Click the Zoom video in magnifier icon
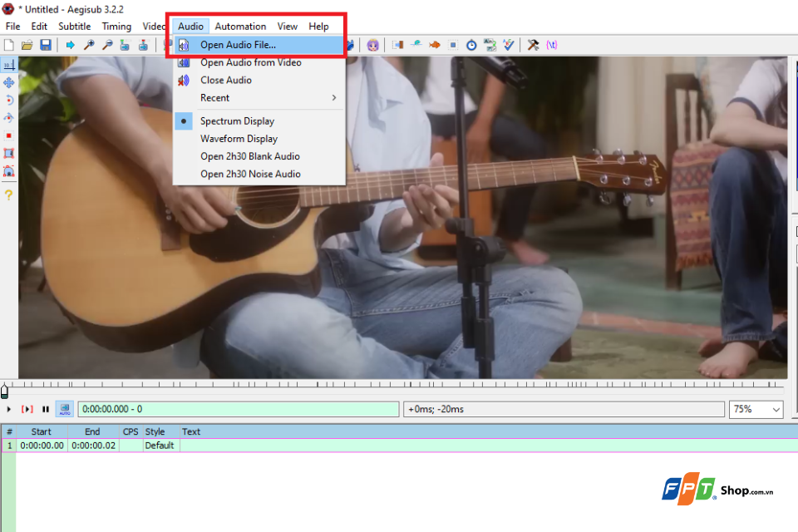Image resolution: width=798 pixels, height=532 pixels. point(89,46)
